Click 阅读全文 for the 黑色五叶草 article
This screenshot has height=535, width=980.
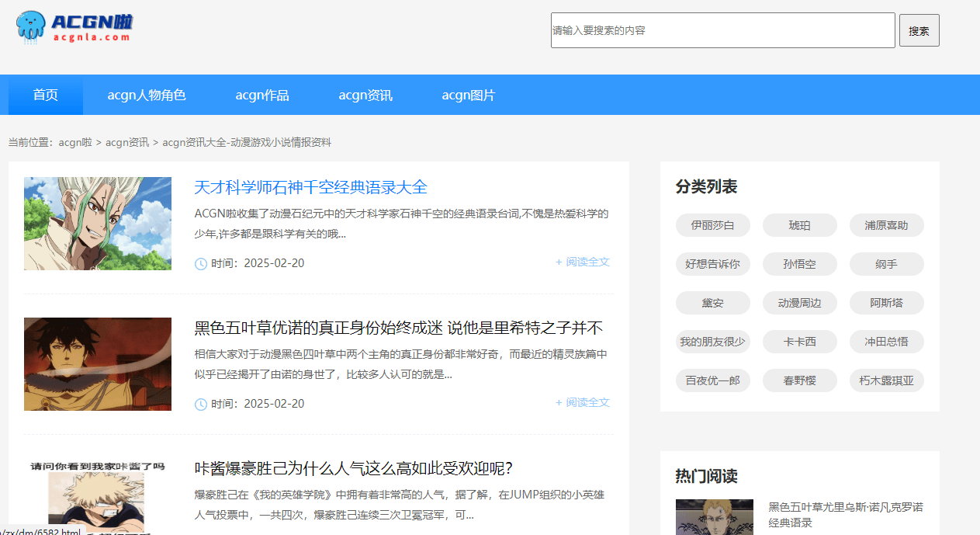583,402
